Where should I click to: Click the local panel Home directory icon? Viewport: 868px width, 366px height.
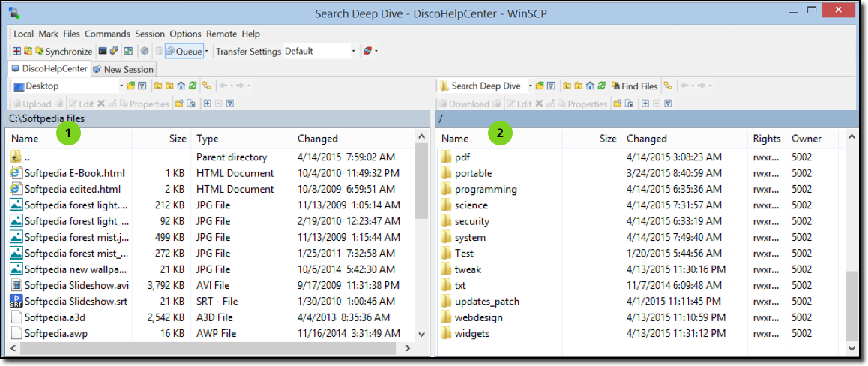pos(181,85)
